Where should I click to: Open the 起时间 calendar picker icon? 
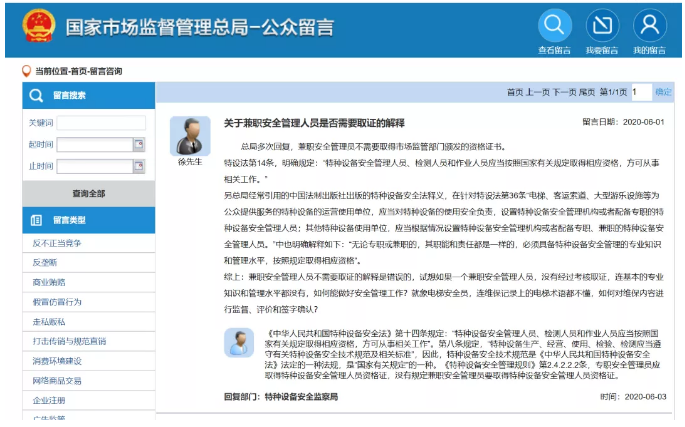pyautogui.click(x=139, y=144)
